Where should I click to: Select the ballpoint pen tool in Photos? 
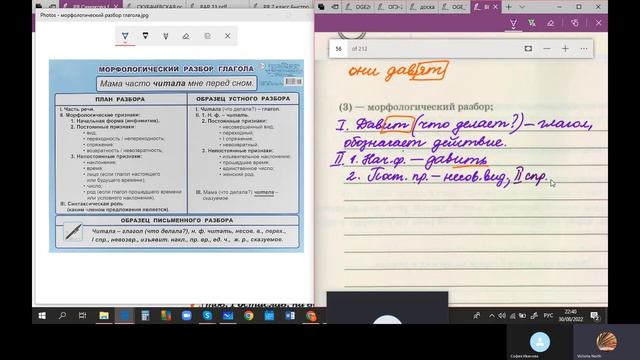(125, 36)
